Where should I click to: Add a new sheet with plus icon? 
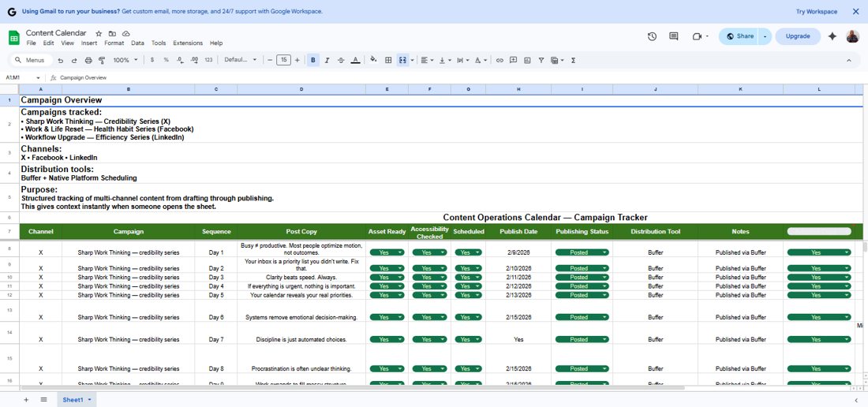[25, 400]
